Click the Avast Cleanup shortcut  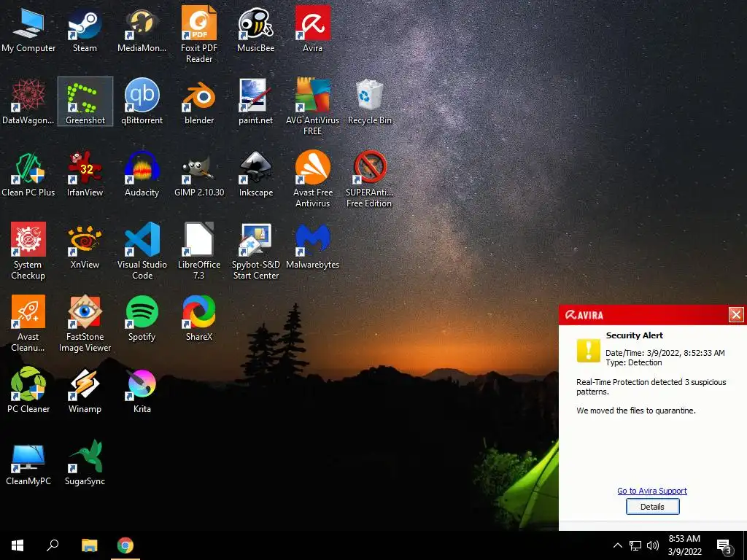pos(28,323)
